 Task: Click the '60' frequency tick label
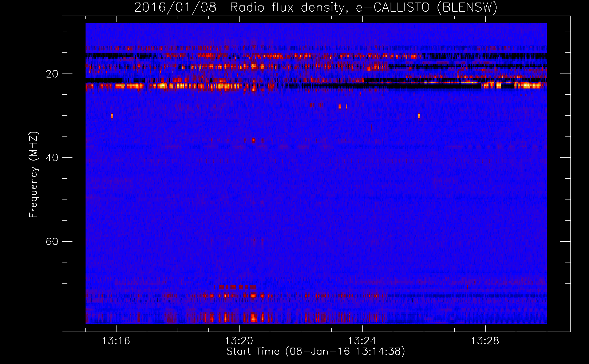52,241
